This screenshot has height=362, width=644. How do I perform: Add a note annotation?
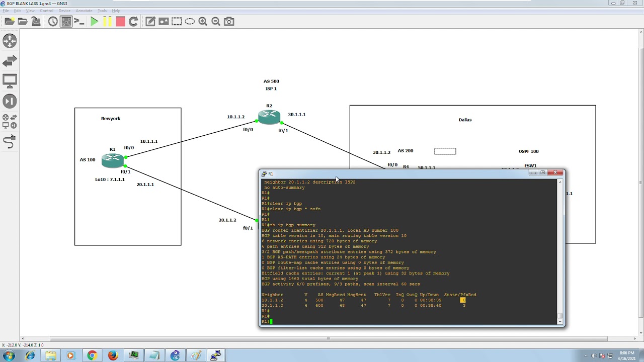tap(150, 21)
